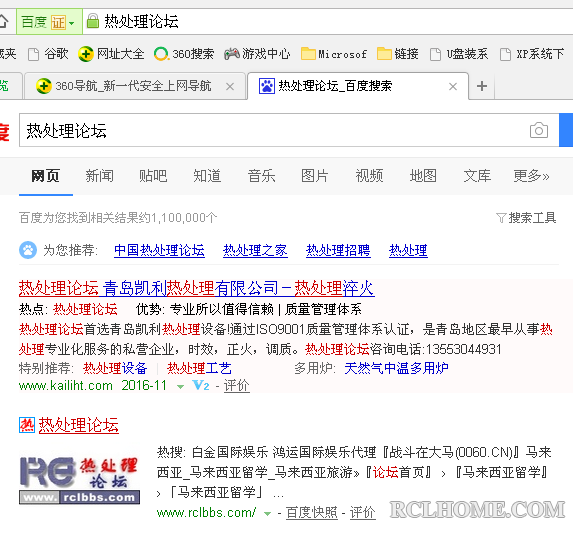573x534 pixels.
Task: Click 评价 for the kailiht result
Action: coord(236,386)
